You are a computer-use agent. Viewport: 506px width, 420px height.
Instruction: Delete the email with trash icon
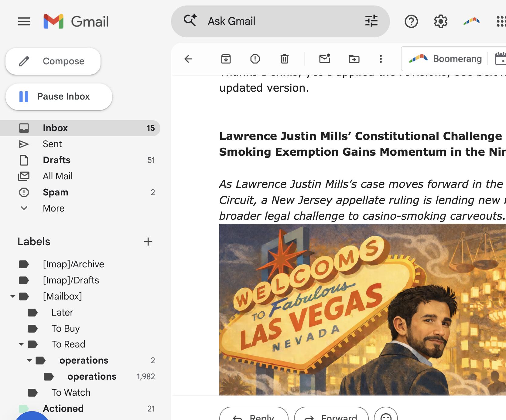pos(284,59)
